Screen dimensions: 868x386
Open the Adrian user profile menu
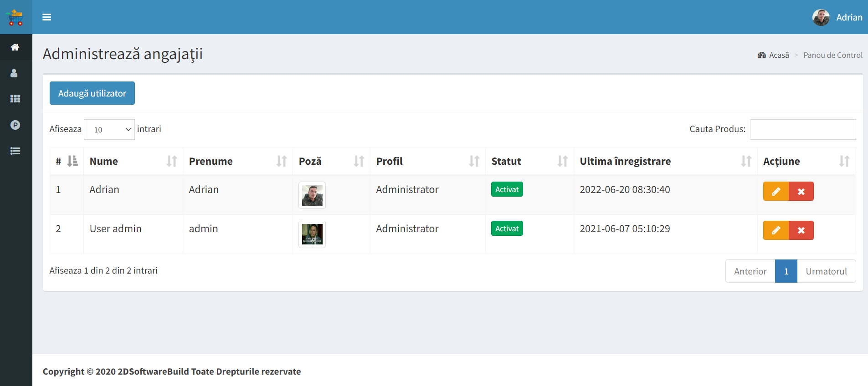click(837, 17)
